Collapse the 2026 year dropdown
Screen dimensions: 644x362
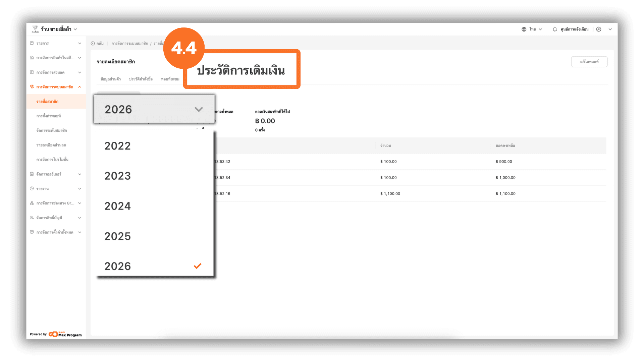point(199,110)
